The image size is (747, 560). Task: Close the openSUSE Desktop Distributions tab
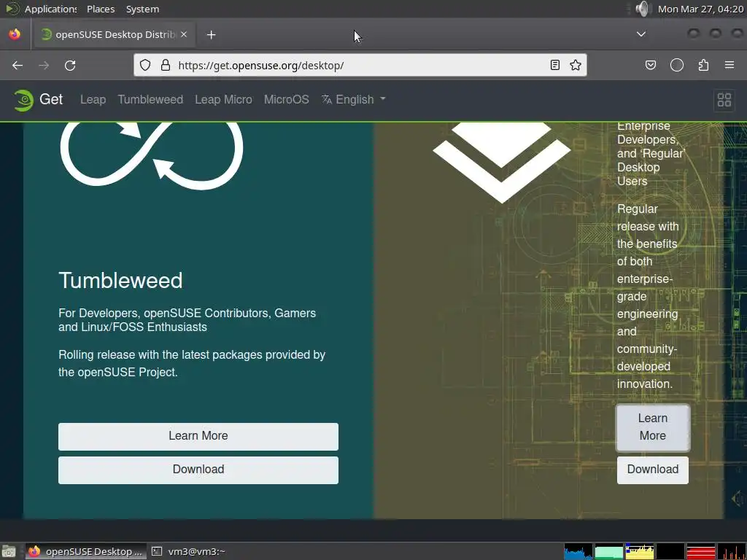coord(184,34)
